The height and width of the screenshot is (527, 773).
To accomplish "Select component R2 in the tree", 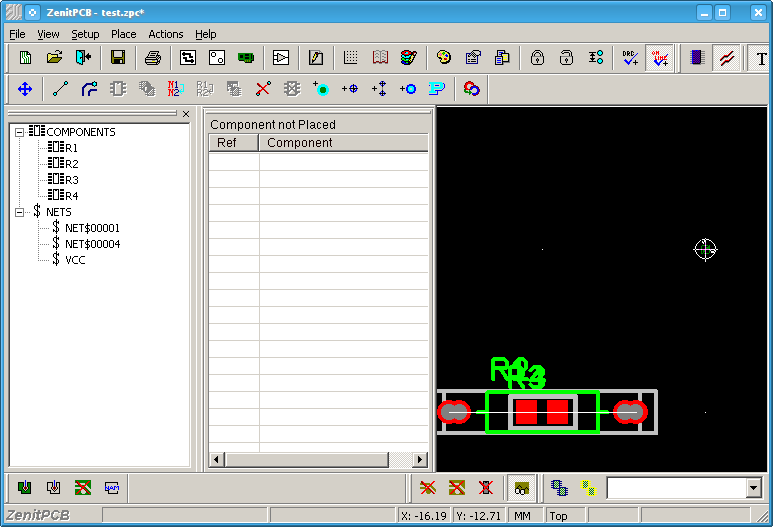I will coord(71,164).
